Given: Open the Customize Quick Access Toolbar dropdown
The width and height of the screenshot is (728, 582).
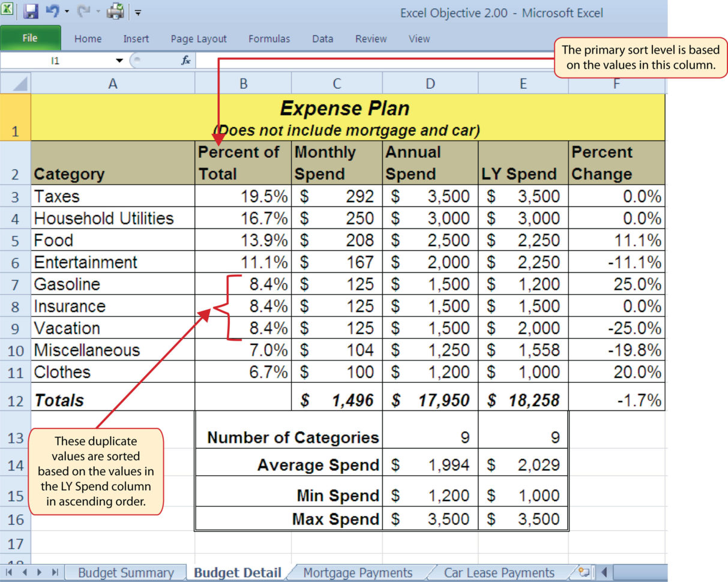Looking at the screenshot, I should click(137, 13).
